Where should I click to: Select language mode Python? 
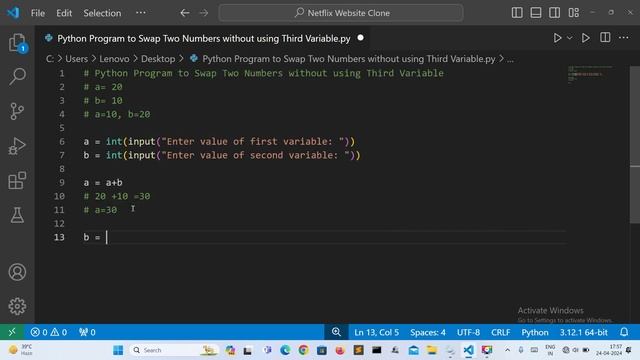535,332
